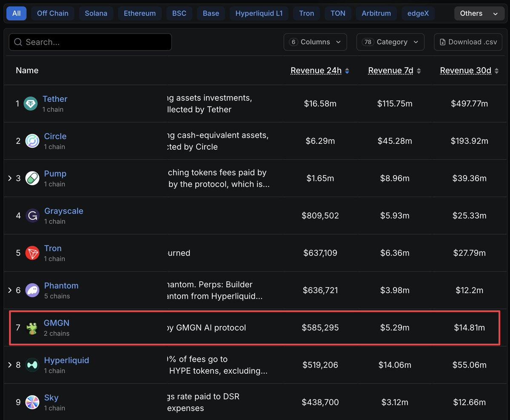510x420 pixels.
Task: Click the GMGN frog logo icon
Action: [x=32, y=328]
